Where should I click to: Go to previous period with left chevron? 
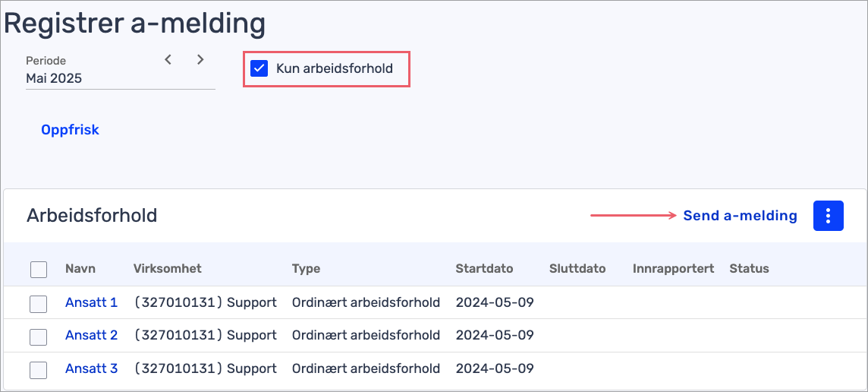(168, 59)
